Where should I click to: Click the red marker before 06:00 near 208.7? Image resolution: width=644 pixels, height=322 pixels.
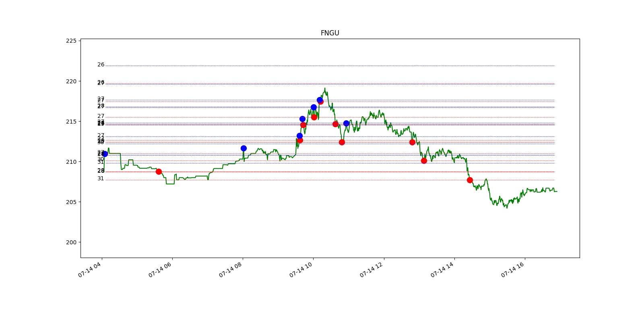point(159,171)
